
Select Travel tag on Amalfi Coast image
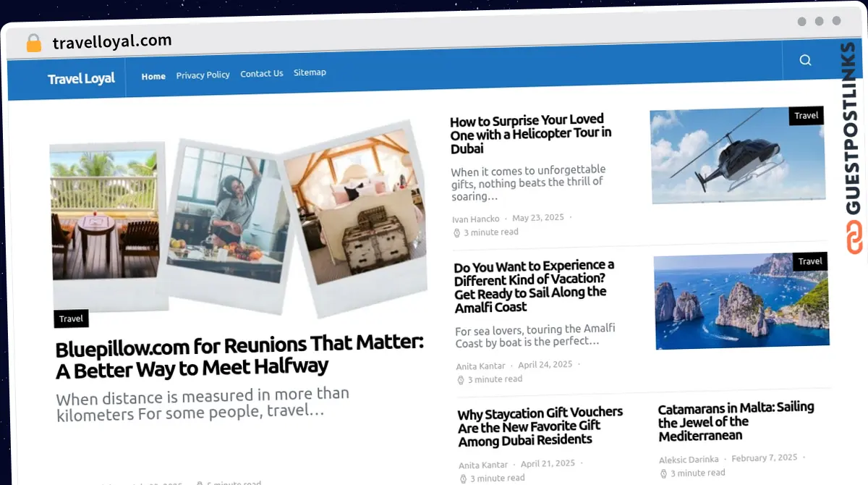pos(809,261)
